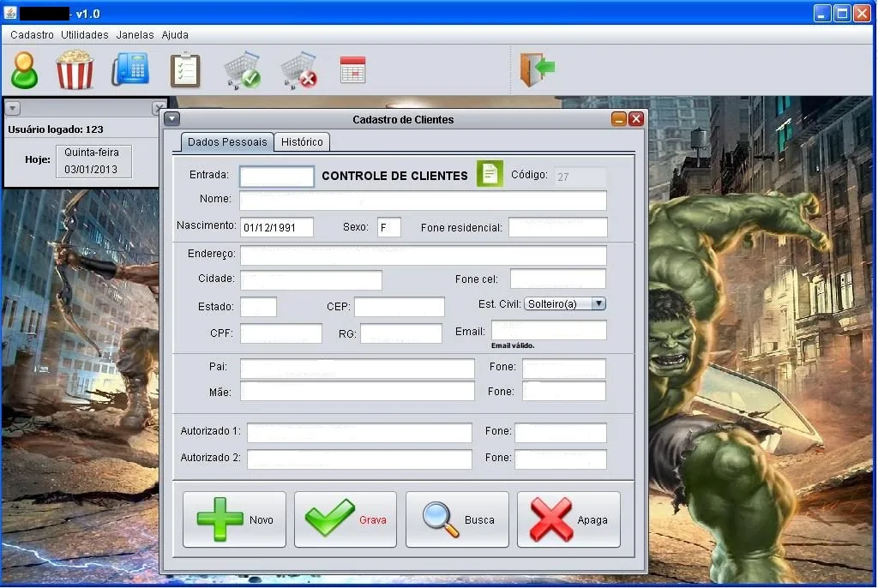Click the Fone field next to Pai
The height and width of the screenshot is (588, 878).
pyautogui.click(x=564, y=369)
